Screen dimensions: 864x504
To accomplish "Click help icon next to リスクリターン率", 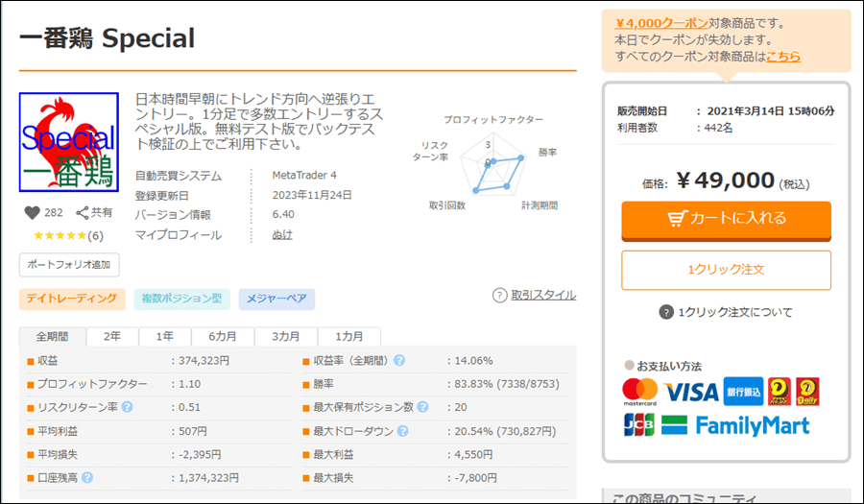I will pos(128,407).
